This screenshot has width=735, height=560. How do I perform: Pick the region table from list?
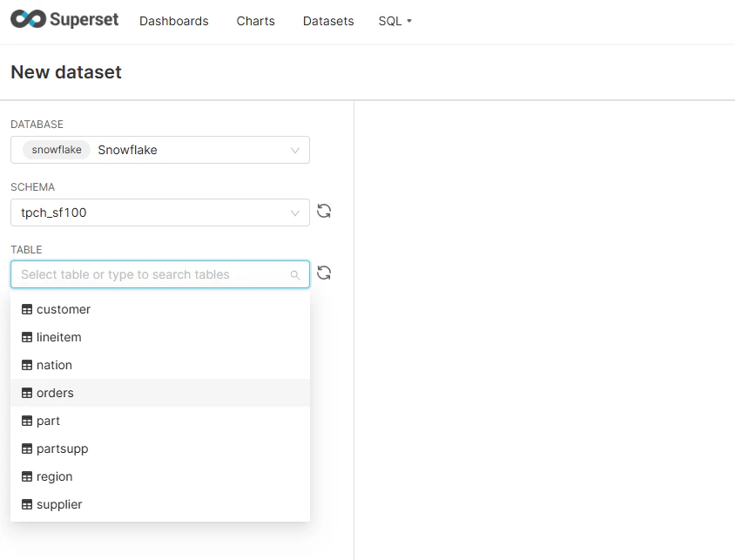click(160, 476)
